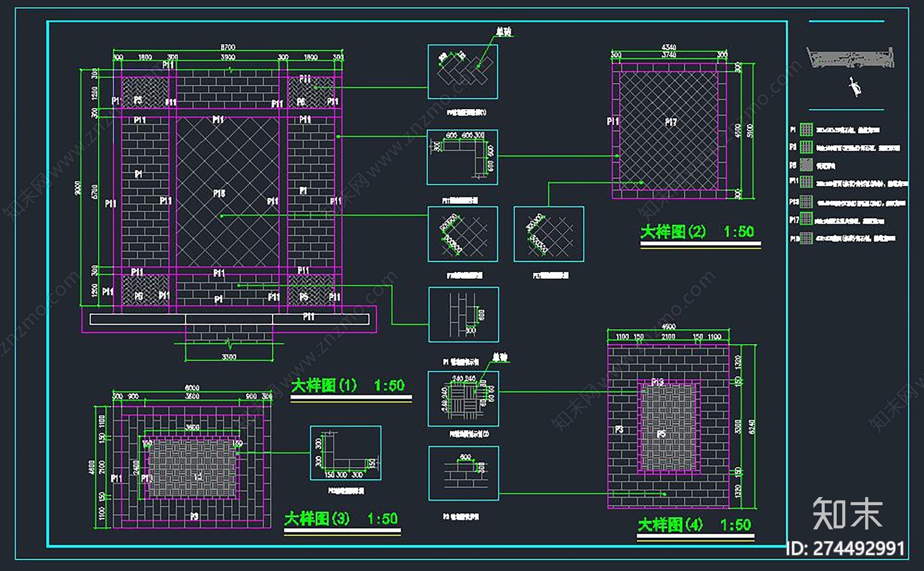Select the P3 brick 600 by 300 detail
924x571 pixels.
[x=463, y=473]
